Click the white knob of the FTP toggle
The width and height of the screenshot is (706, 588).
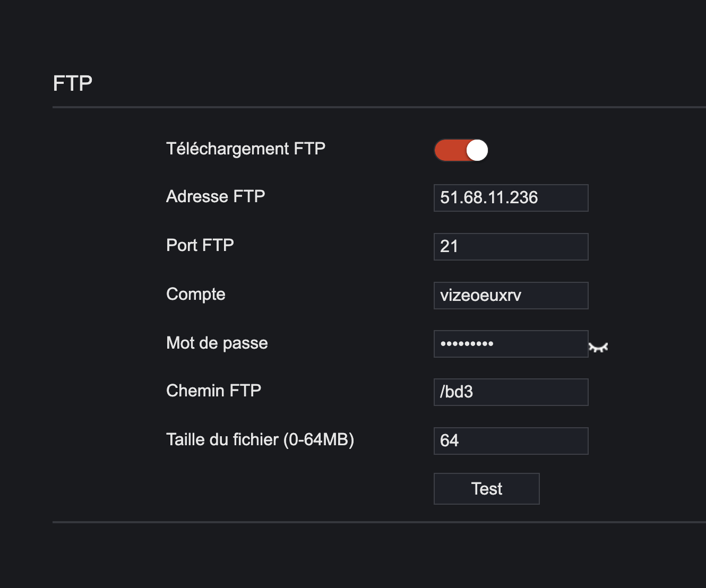click(477, 150)
